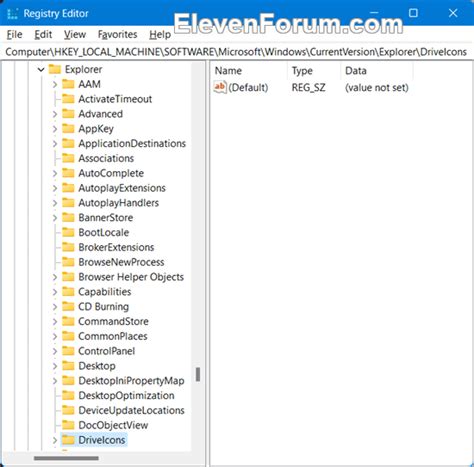The height and width of the screenshot is (467, 474).
Task: Expand the CommandStore key
Action: coord(55,322)
